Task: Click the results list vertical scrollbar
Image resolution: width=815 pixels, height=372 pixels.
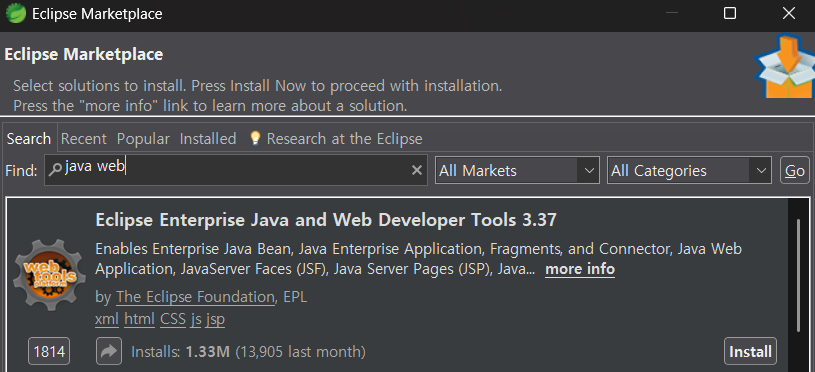Action: tap(798, 275)
